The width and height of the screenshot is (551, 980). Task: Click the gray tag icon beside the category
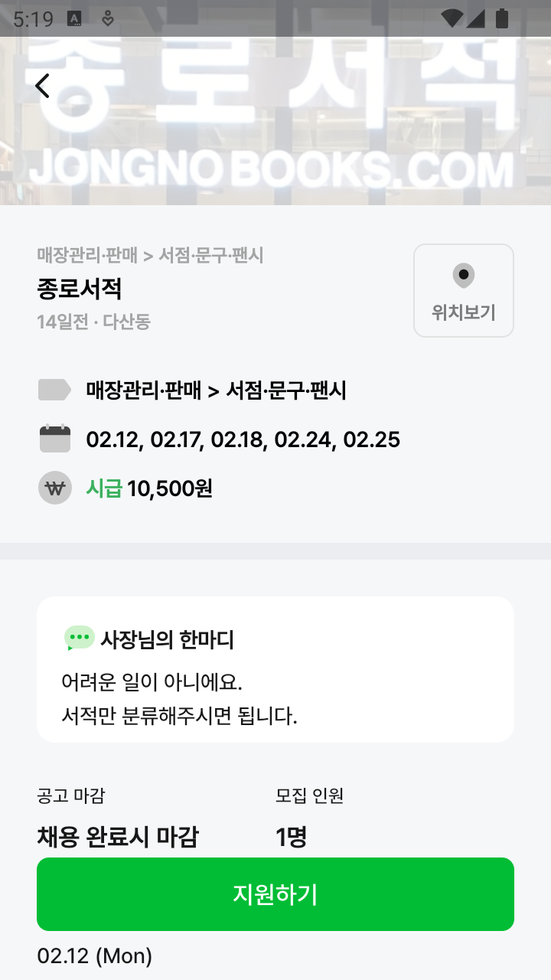click(x=54, y=390)
